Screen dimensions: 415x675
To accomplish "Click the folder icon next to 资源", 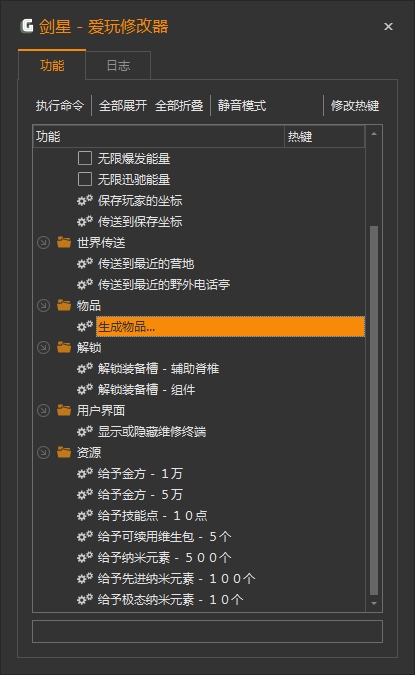I will tap(64, 452).
